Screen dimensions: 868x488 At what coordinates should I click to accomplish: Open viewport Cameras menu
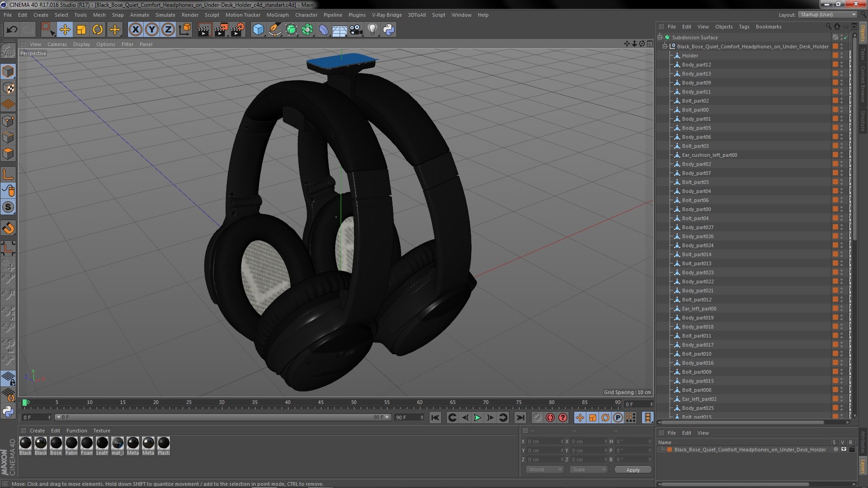[57, 44]
